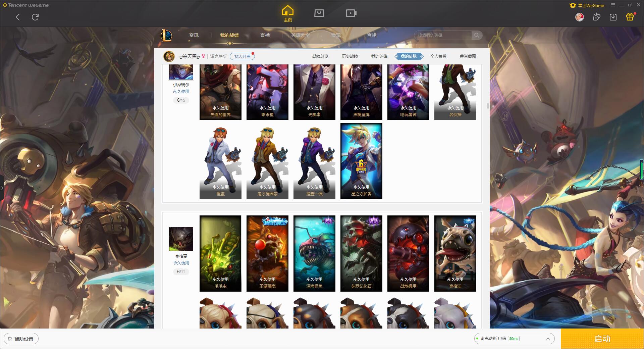
Task: Open the 主页 home icon
Action: (287, 14)
